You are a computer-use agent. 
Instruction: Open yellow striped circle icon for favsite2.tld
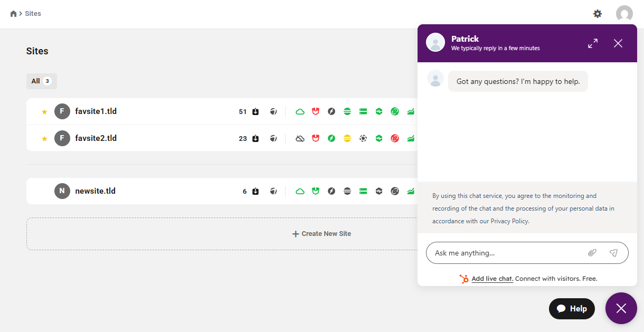click(347, 138)
